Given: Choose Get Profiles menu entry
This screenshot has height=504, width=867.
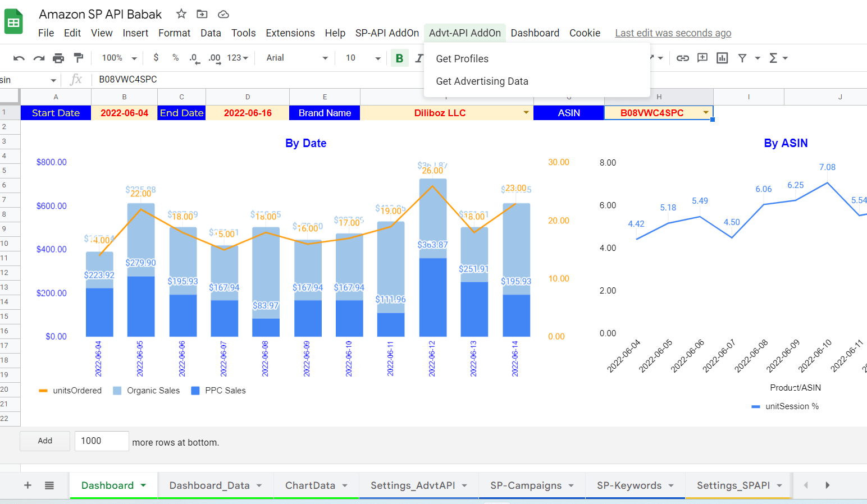Looking at the screenshot, I should click(x=537, y=59).
